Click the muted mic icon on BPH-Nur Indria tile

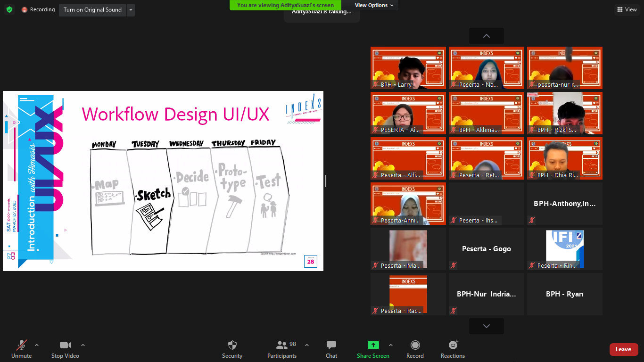pyautogui.click(x=454, y=311)
